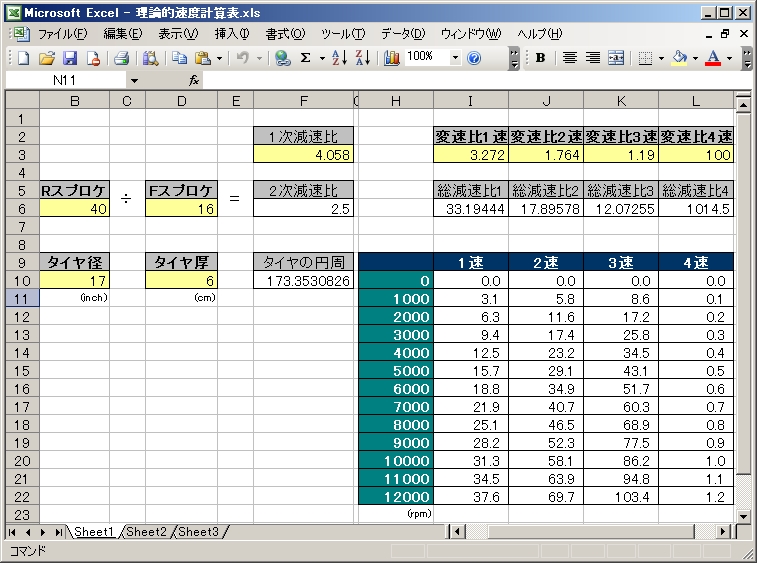Open the AutoSum functions dropdown arrow
Image resolution: width=757 pixels, height=563 pixels.
pos(322,58)
